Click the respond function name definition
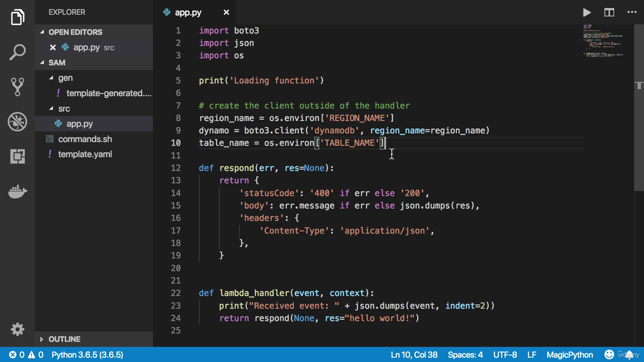This screenshot has width=644, height=362. point(236,168)
